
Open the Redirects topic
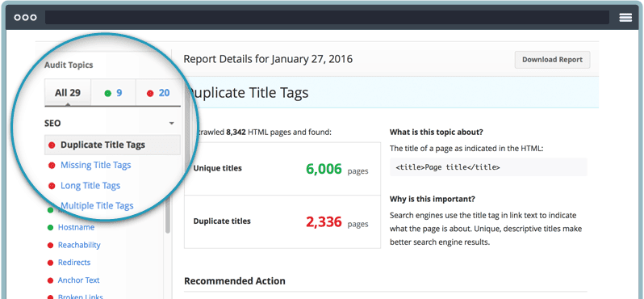point(74,263)
